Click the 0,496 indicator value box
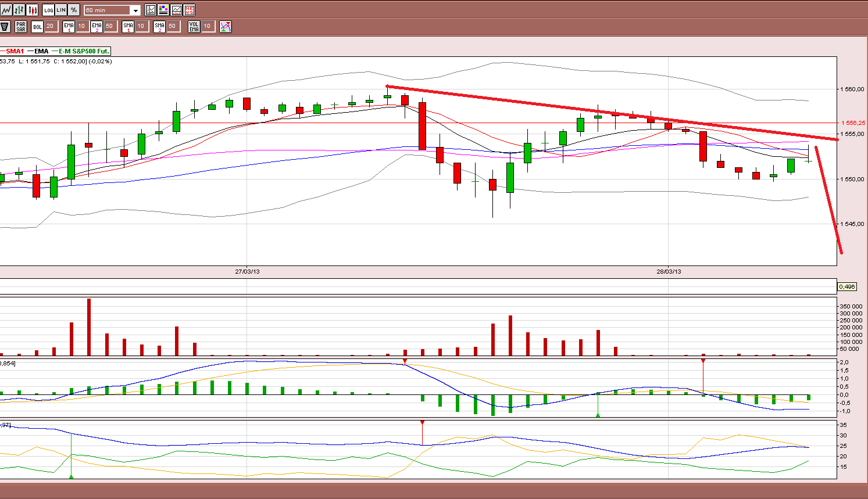Screen dimensions: 868x499 click(847, 286)
